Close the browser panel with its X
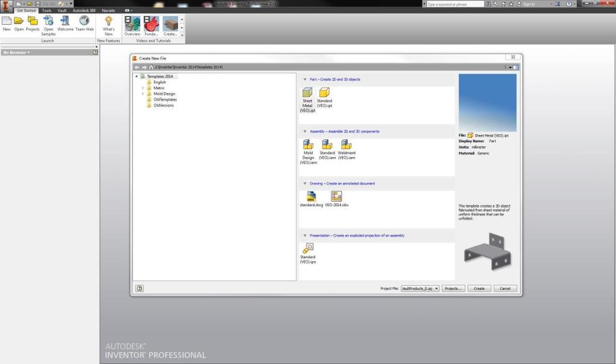This screenshot has height=364, width=616. pyautogui.click(x=96, y=47)
